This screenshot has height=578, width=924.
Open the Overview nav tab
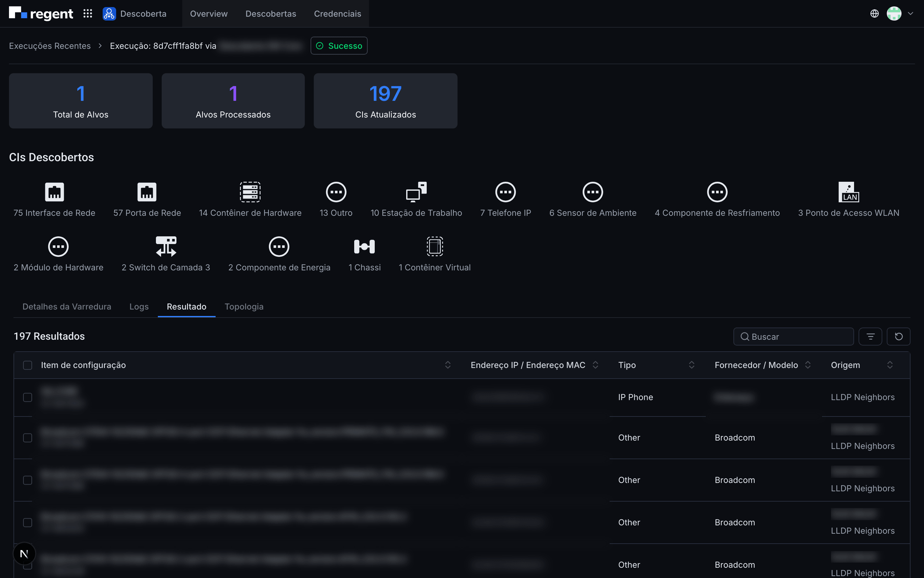pos(209,14)
